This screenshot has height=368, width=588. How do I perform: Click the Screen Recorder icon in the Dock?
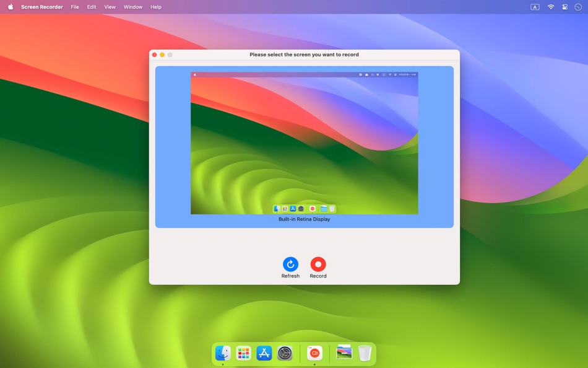(314, 353)
